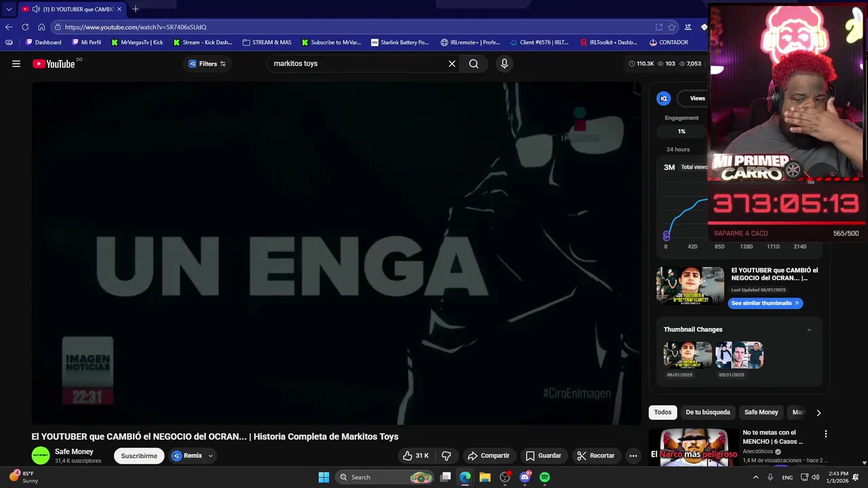Click the video player to pause
The width and height of the screenshot is (868, 488).
click(x=336, y=253)
